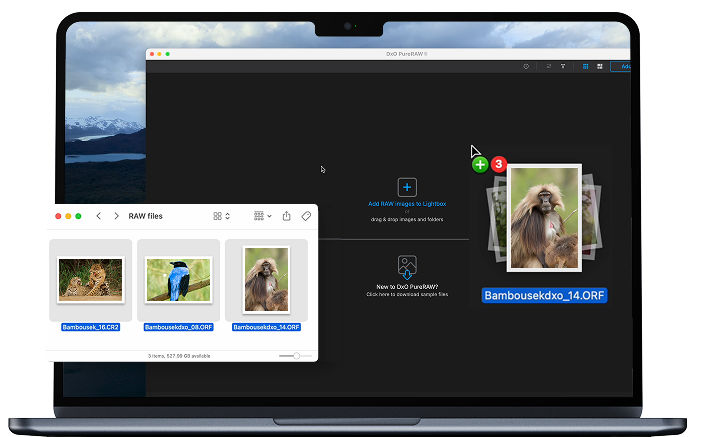The height and width of the screenshot is (437, 705).
Task: Expand Finder group-by options dropdown
Action: coord(262,216)
